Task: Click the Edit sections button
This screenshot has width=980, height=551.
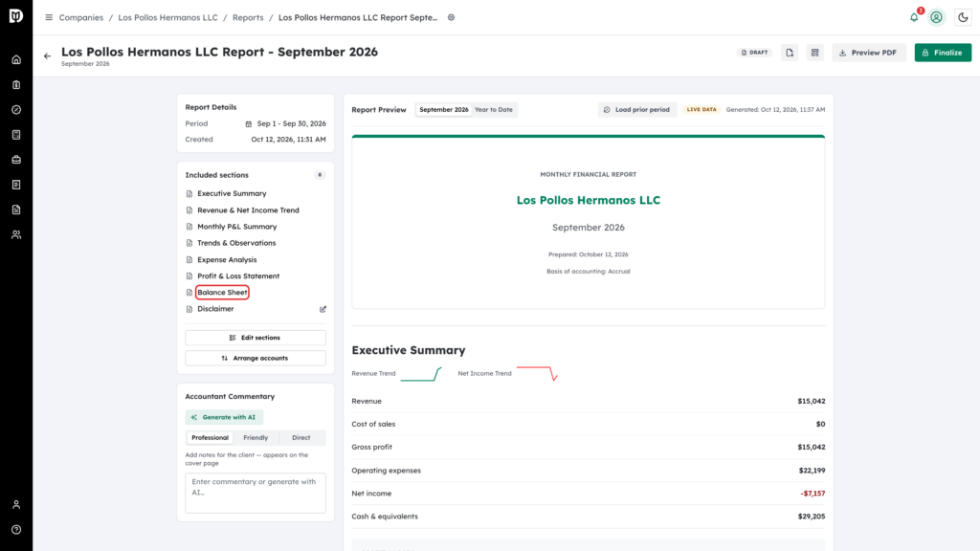Action: 256,338
